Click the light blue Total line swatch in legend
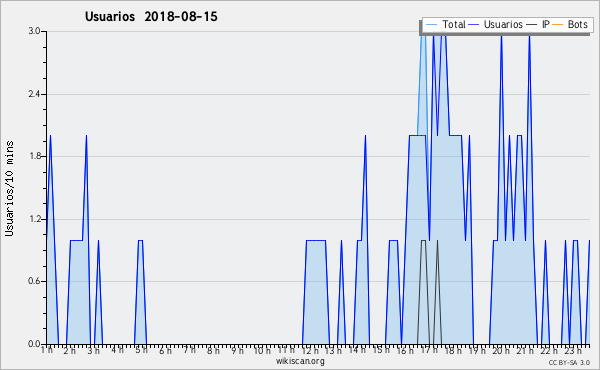600x370 pixels. [431, 25]
